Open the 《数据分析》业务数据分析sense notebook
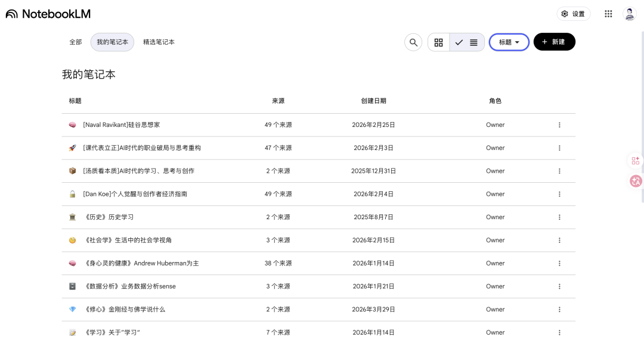Screen dimensions: 644x343 tap(129, 286)
